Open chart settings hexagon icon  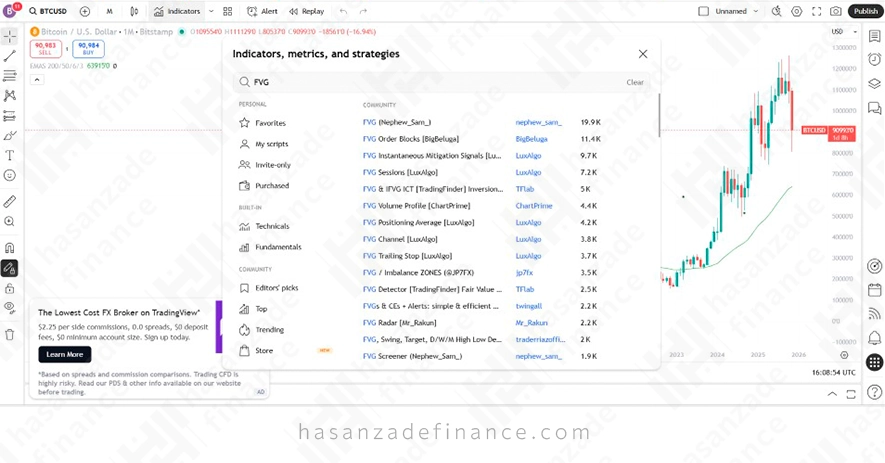(796, 11)
